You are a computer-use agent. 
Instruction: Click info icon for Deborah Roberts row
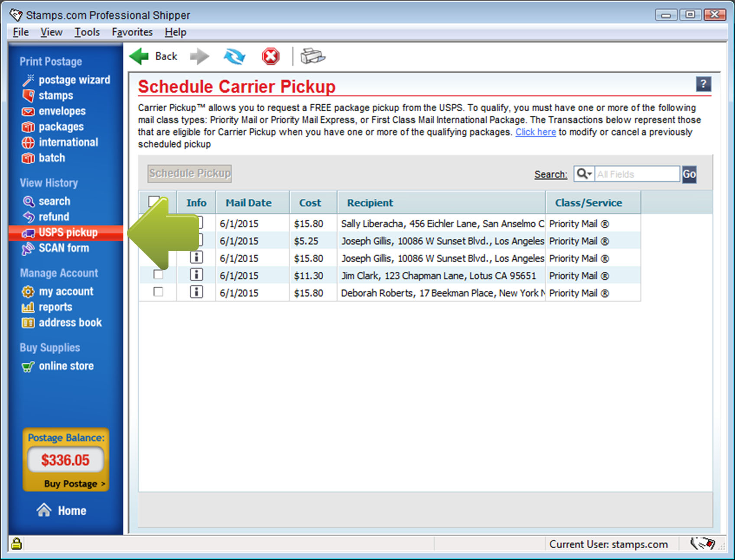[x=196, y=292]
